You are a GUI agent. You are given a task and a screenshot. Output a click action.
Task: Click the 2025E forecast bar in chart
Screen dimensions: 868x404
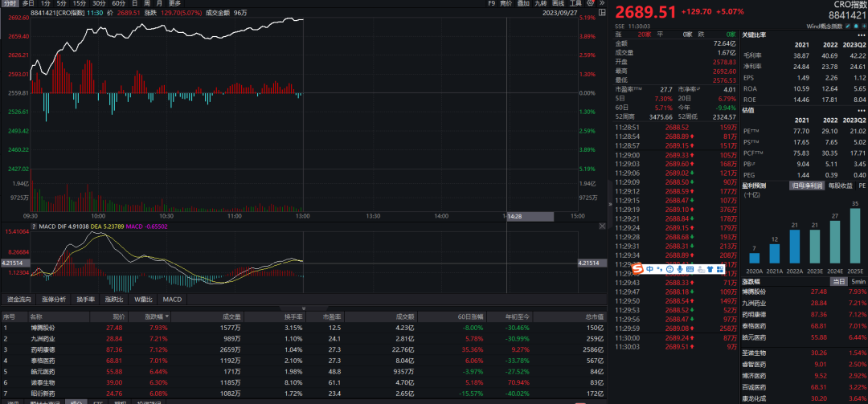[855, 235]
